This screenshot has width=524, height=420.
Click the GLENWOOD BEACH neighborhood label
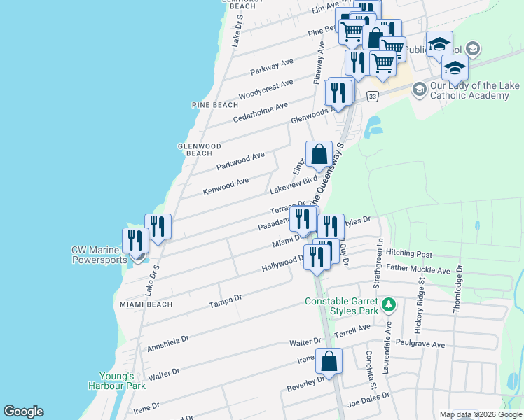click(x=199, y=150)
